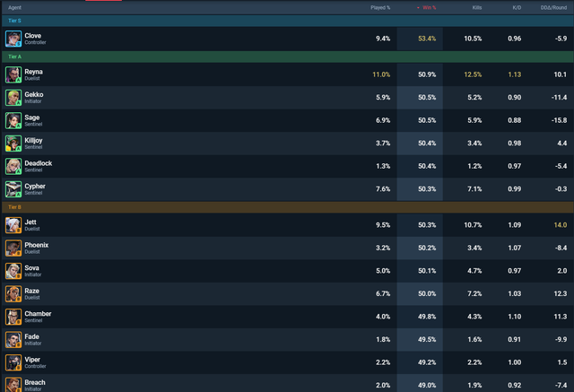This screenshot has width=574, height=392.
Task: Click Sage's agent portrait icon
Action: pos(13,121)
